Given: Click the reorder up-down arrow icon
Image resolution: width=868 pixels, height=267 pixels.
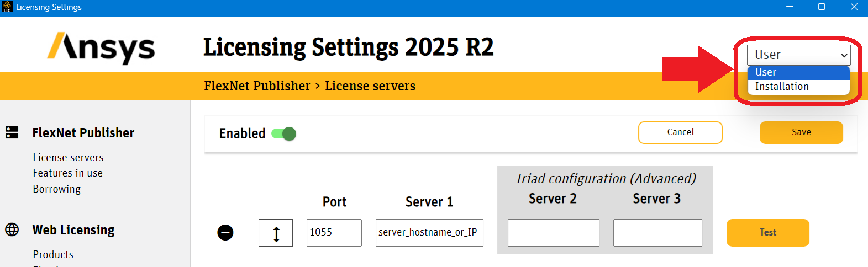Looking at the screenshot, I should click(276, 233).
